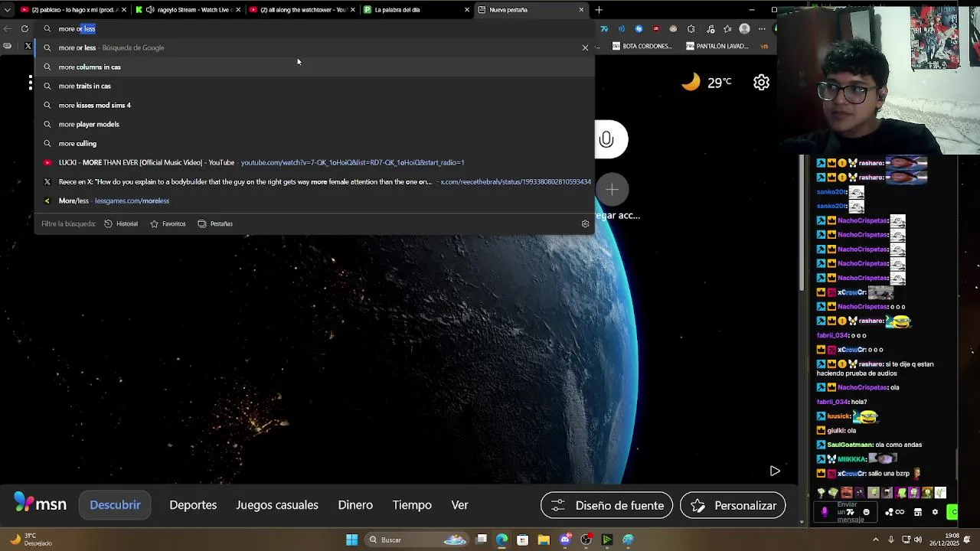Select the Ver feed tab

pyautogui.click(x=459, y=505)
